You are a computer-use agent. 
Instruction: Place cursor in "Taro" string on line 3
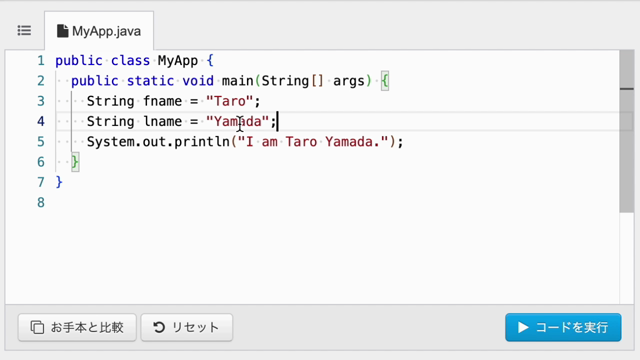[x=230, y=101]
